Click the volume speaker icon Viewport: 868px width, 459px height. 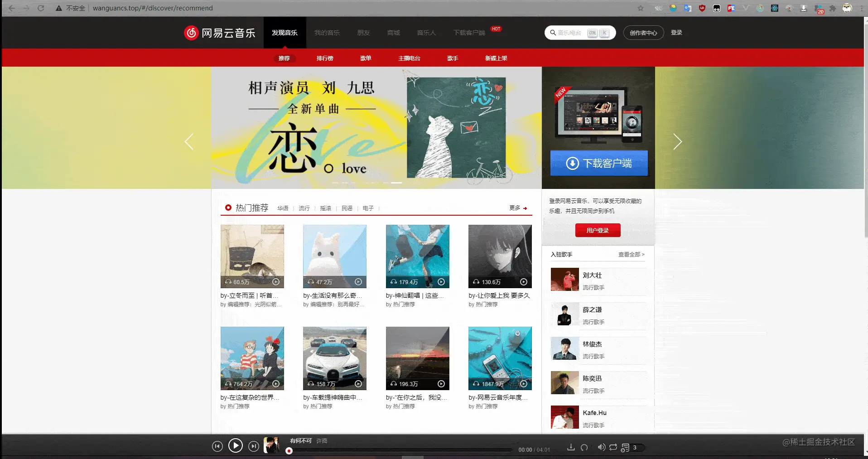click(601, 447)
